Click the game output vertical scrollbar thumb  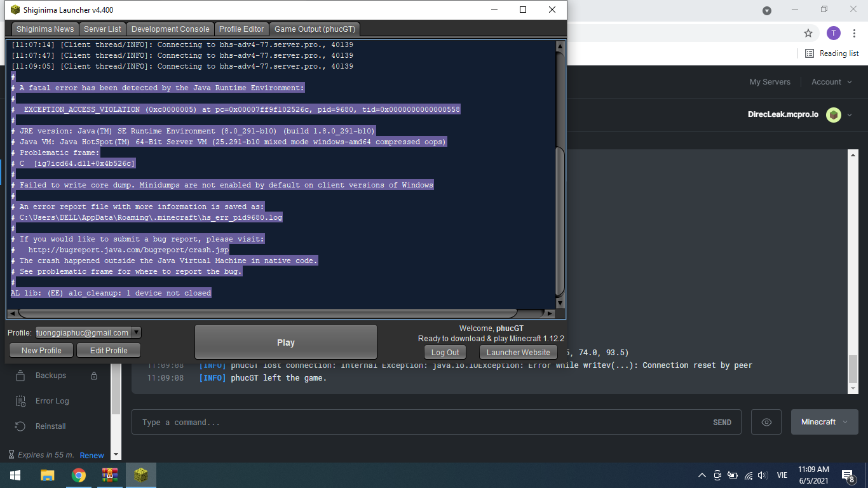click(560, 220)
